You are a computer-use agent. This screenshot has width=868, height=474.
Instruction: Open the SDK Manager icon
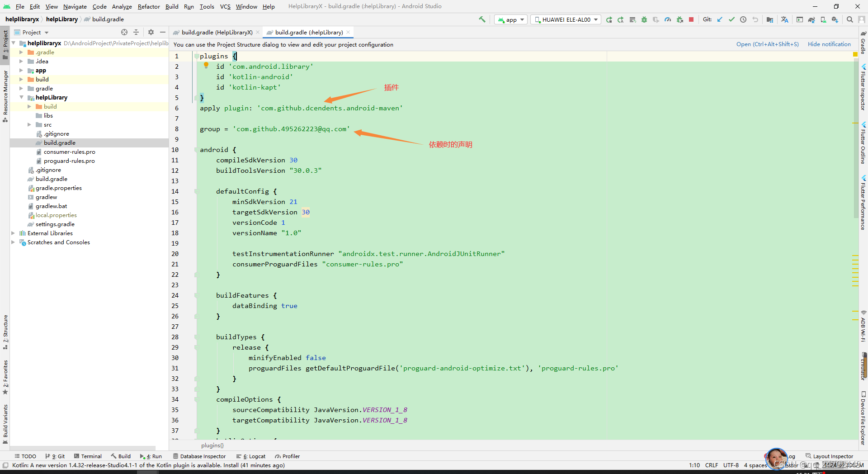click(835, 19)
